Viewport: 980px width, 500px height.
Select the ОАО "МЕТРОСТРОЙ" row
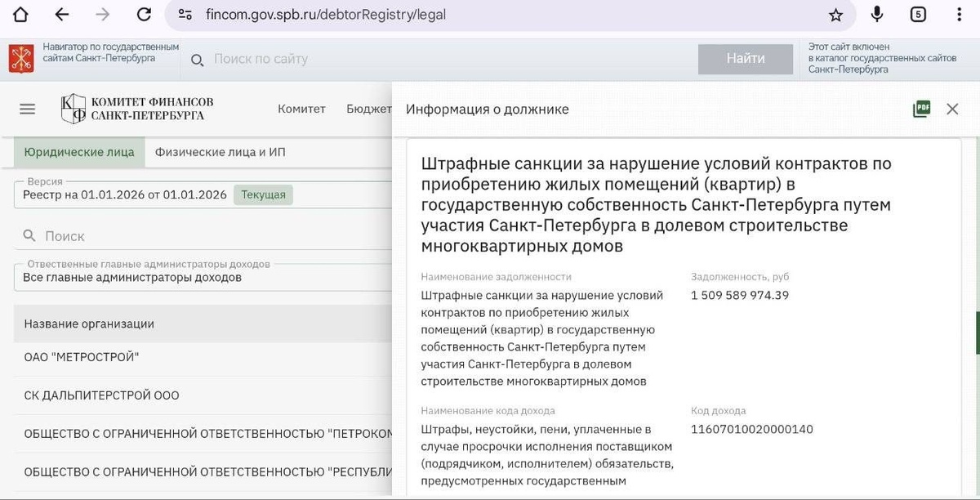click(x=203, y=357)
